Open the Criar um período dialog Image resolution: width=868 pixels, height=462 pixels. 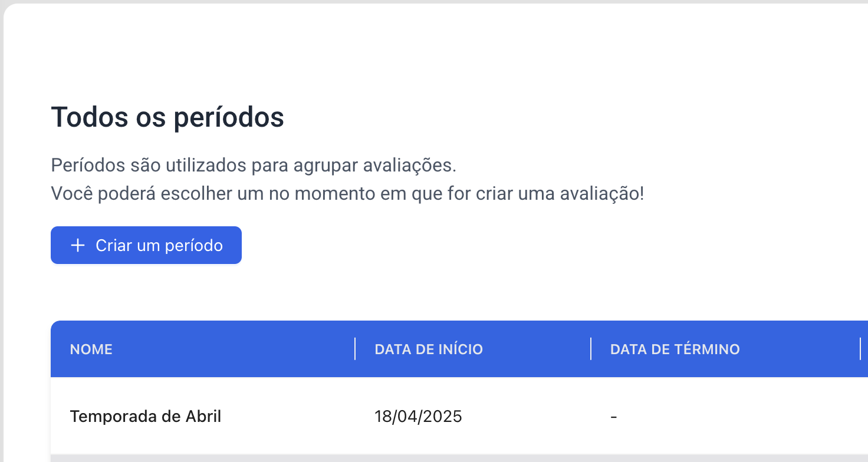click(x=146, y=245)
